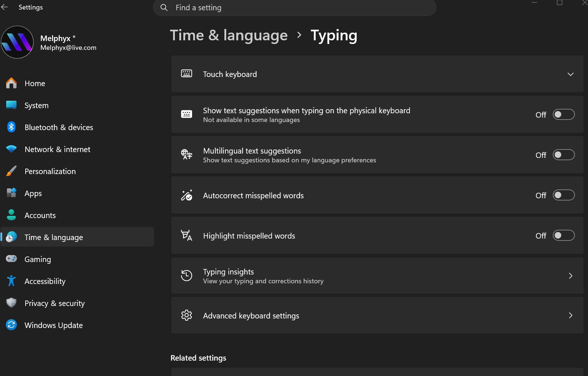This screenshot has width=588, height=376.
Task: Click the Windows Update sync icon
Action: point(11,325)
